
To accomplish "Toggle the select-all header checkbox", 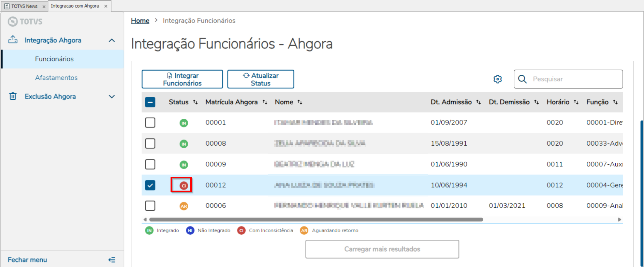I will [150, 102].
